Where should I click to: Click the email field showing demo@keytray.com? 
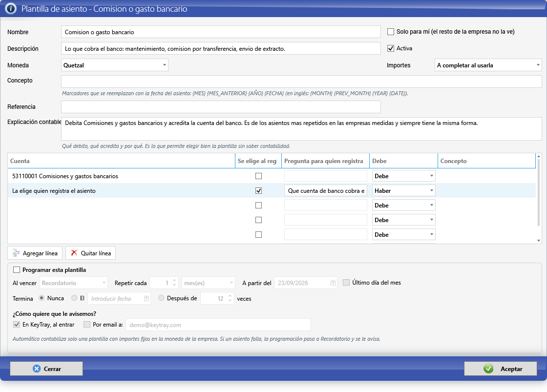pyautogui.click(x=218, y=325)
